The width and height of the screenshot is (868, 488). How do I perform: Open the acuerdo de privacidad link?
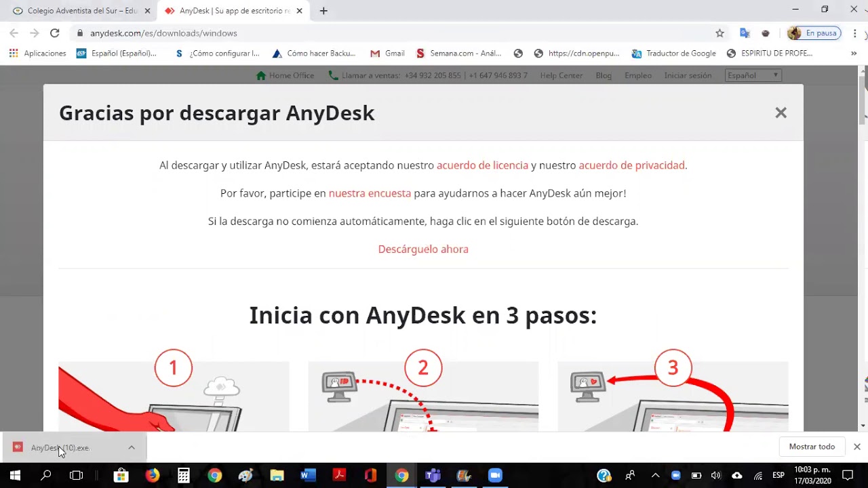(x=631, y=165)
